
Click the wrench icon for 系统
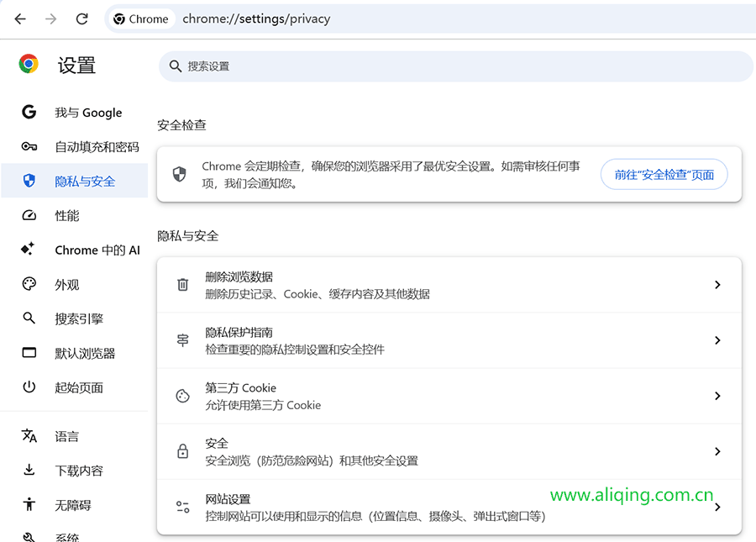[29, 537]
